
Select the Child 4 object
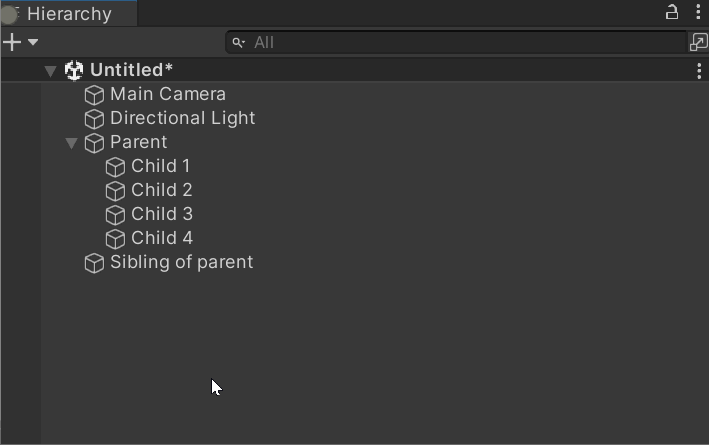[x=161, y=238]
